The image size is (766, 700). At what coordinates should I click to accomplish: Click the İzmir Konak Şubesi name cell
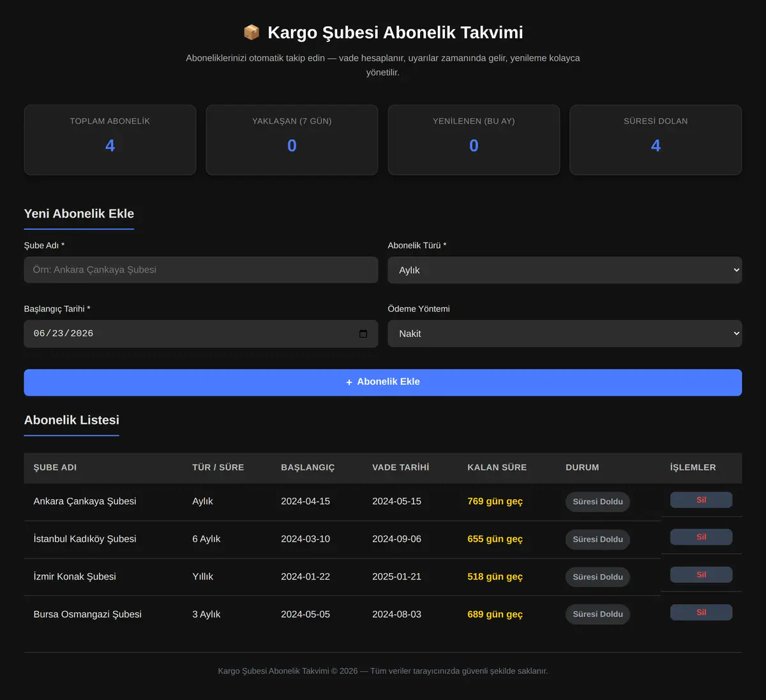[x=75, y=577]
